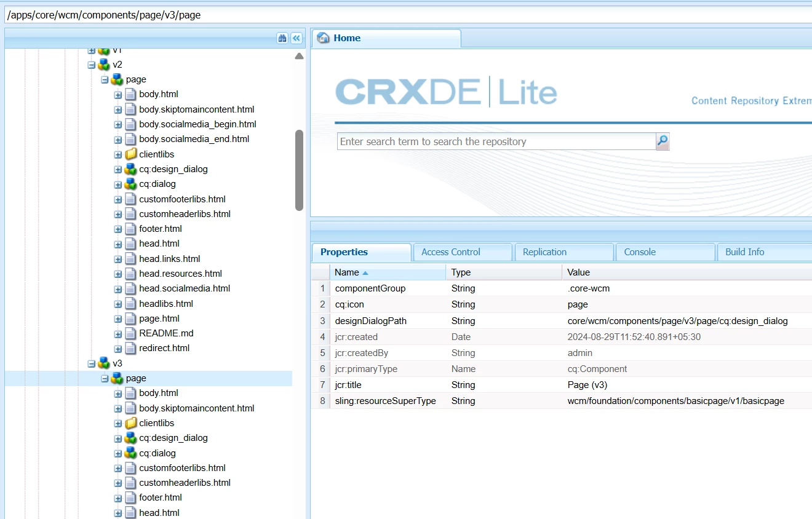Collapse the v3 page node
812x519 pixels.
105,378
